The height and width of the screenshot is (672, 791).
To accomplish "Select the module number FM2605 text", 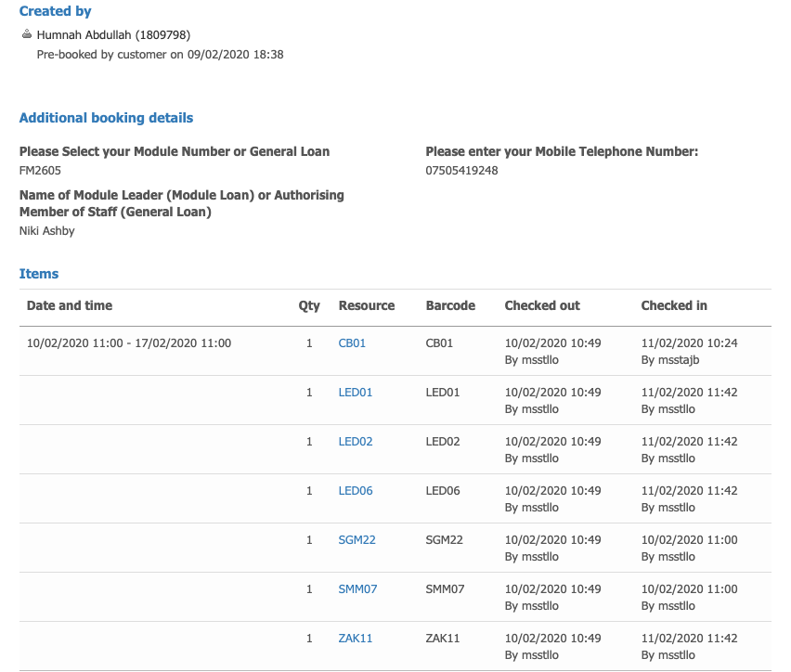I will pos(40,171).
